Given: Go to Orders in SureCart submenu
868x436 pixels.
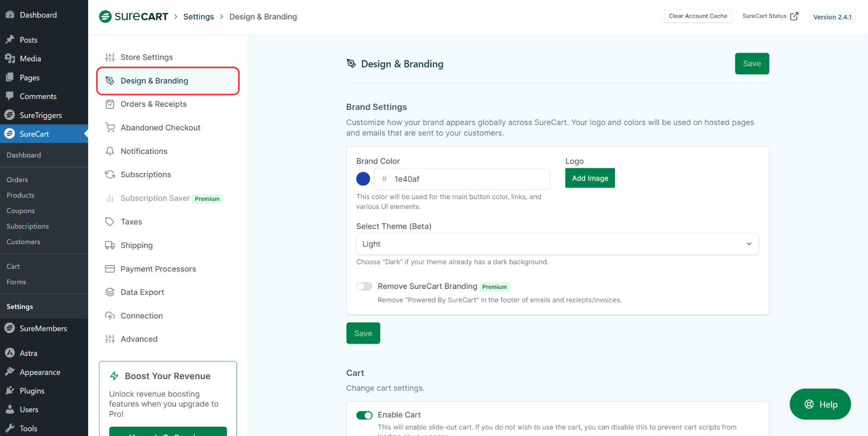Looking at the screenshot, I should click(x=17, y=180).
